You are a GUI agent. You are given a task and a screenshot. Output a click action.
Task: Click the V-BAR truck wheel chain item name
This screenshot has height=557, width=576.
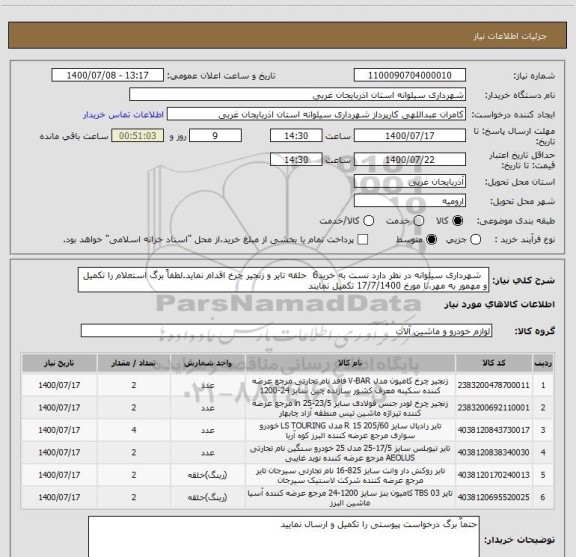click(350, 385)
